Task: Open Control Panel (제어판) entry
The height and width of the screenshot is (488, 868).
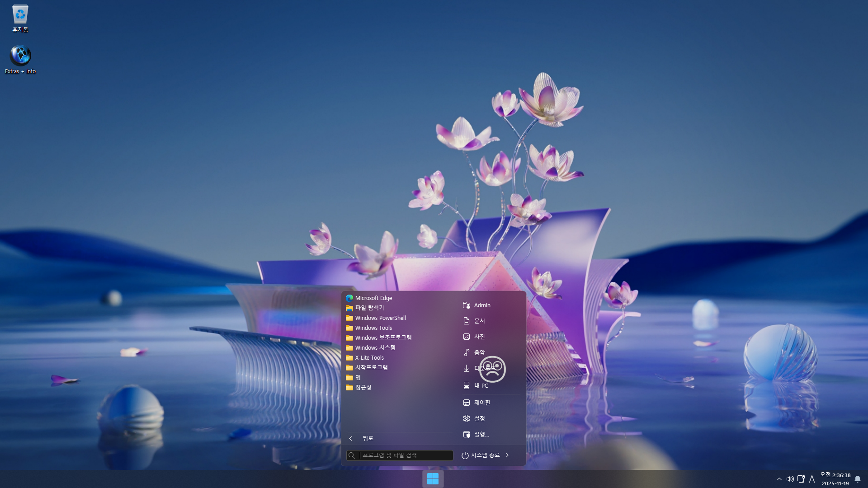Action: [481, 403]
